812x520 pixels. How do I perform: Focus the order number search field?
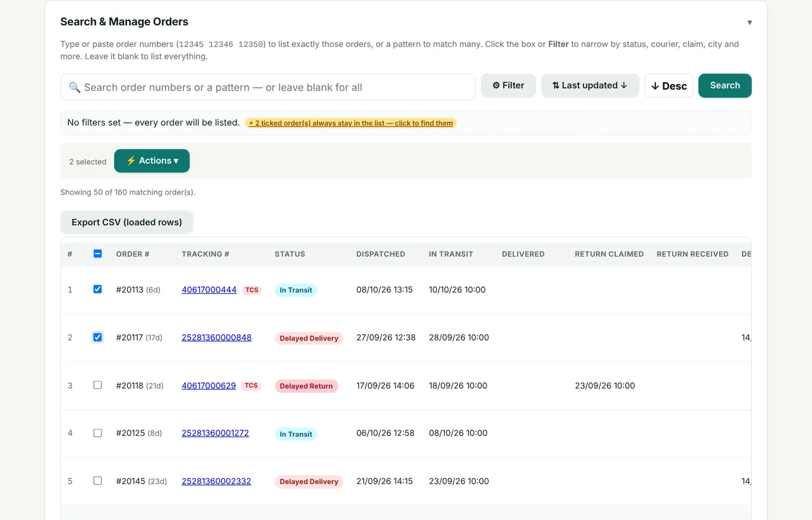[x=268, y=87]
